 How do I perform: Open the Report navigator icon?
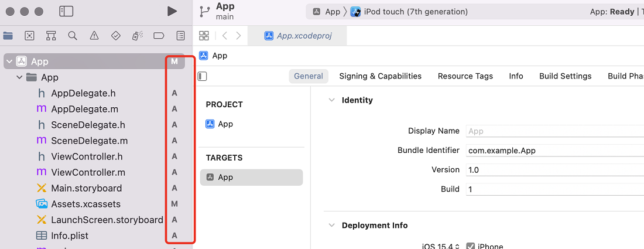click(180, 36)
